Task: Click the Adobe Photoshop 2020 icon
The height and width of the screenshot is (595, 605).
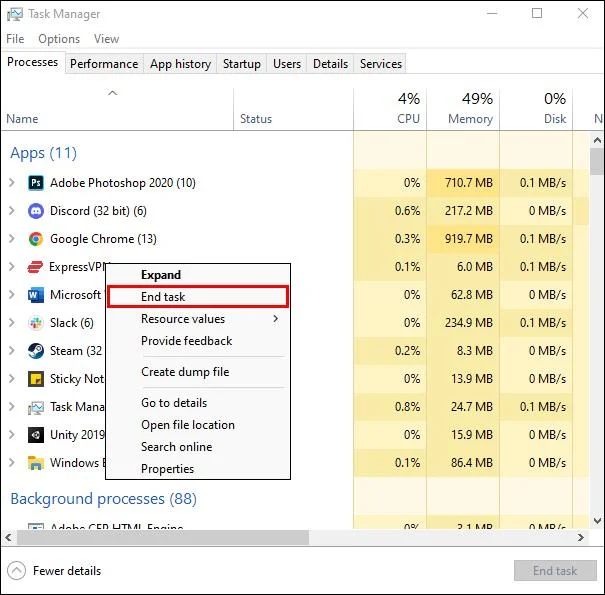Action: tap(36, 183)
